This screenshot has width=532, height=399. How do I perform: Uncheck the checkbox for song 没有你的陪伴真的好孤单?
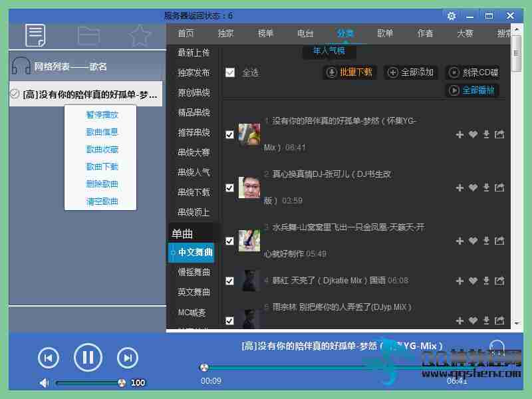point(229,135)
